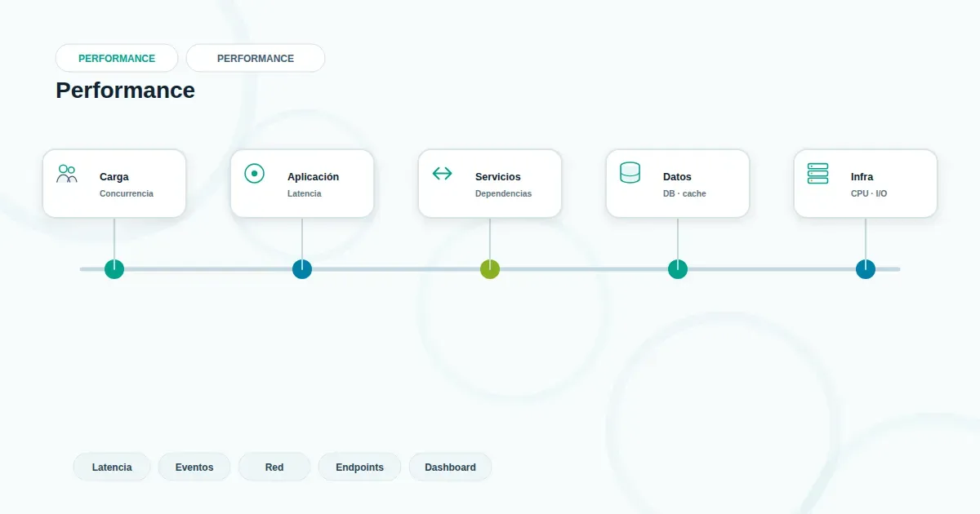Click the Endpoints chip
Viewport: 980px width, 514px height.
[359, 467]
